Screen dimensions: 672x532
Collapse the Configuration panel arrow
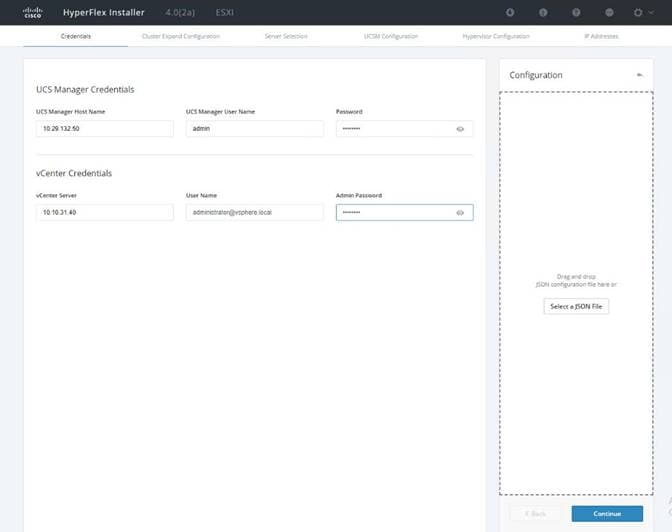(639, 75)
